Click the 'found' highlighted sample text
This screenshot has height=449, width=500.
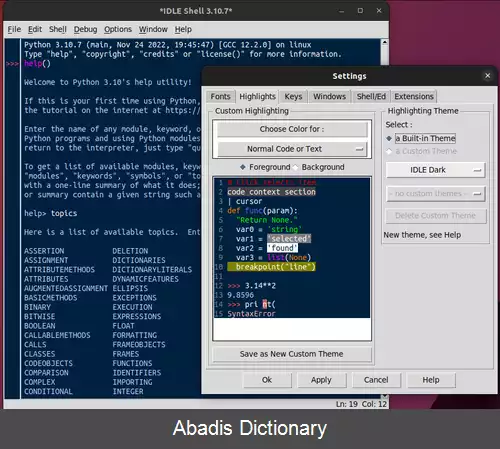(282, 248)
